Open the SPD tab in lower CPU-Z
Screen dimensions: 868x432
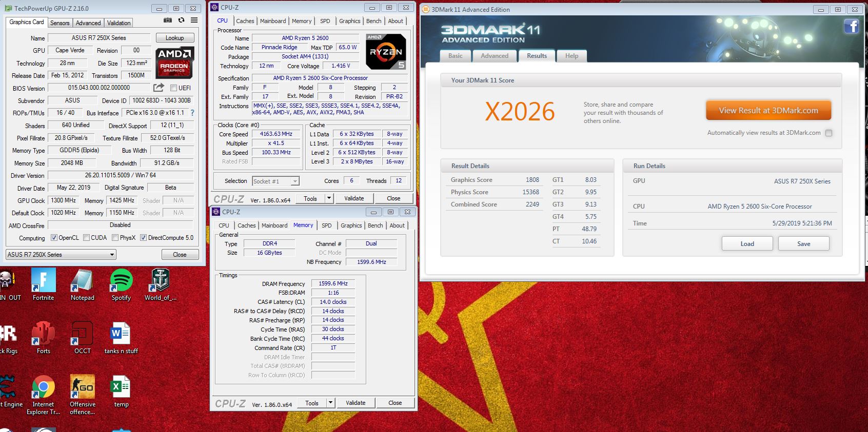327,225
